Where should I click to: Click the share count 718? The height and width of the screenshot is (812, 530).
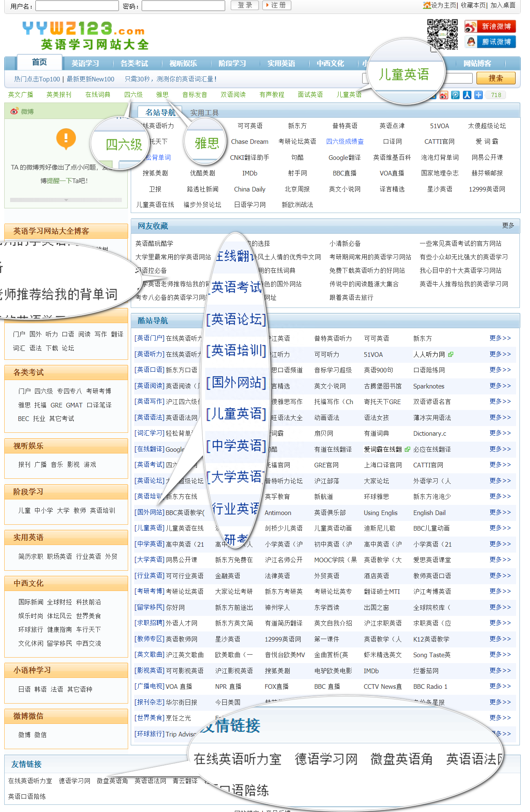tap(496, 95)
